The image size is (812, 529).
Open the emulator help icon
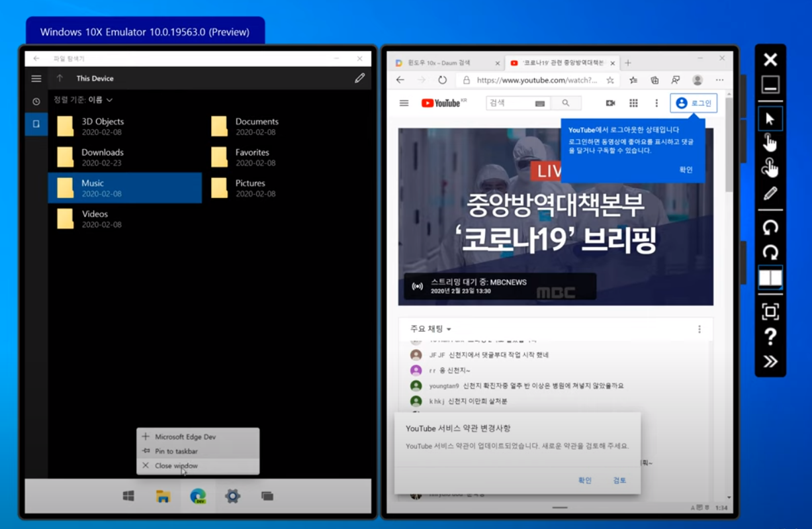coord(770,338)
